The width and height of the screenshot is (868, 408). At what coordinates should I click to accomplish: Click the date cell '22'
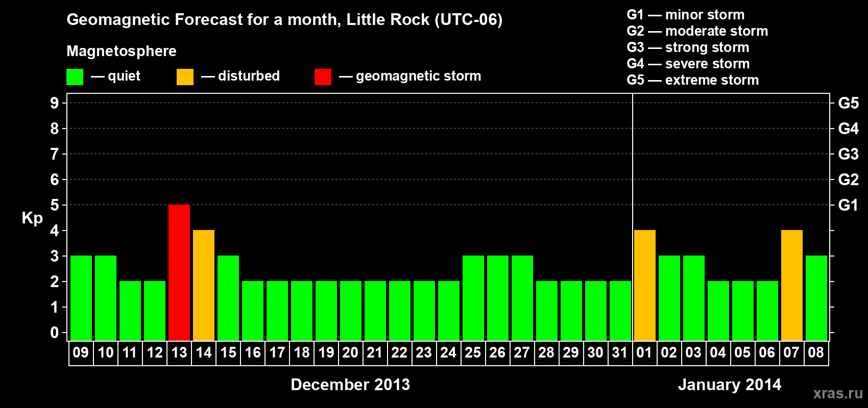[x=400, y=353]
